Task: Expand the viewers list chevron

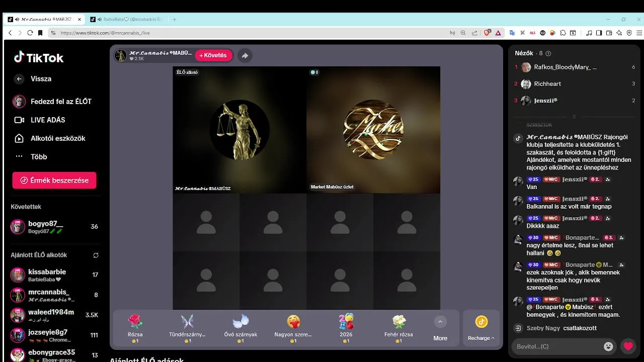Action: pyautogui.click(x=574, y=116)
